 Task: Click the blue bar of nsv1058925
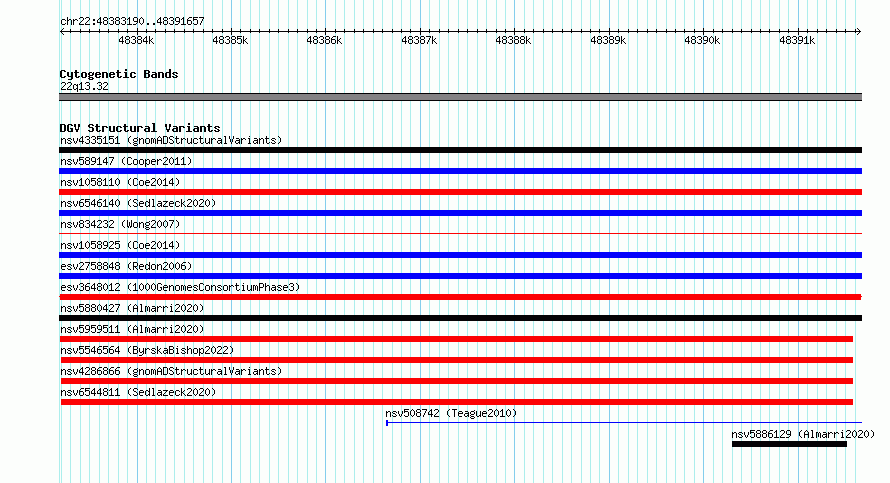click(460, 255)
